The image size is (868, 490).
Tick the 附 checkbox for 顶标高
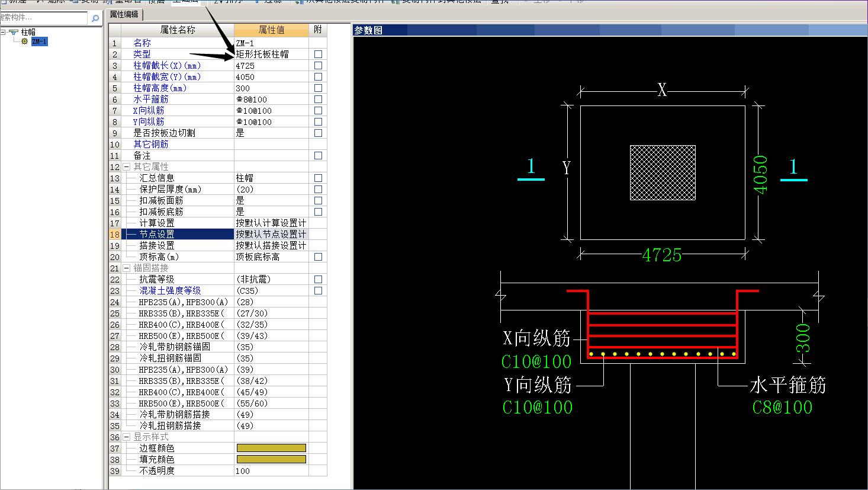click(318, 257)
